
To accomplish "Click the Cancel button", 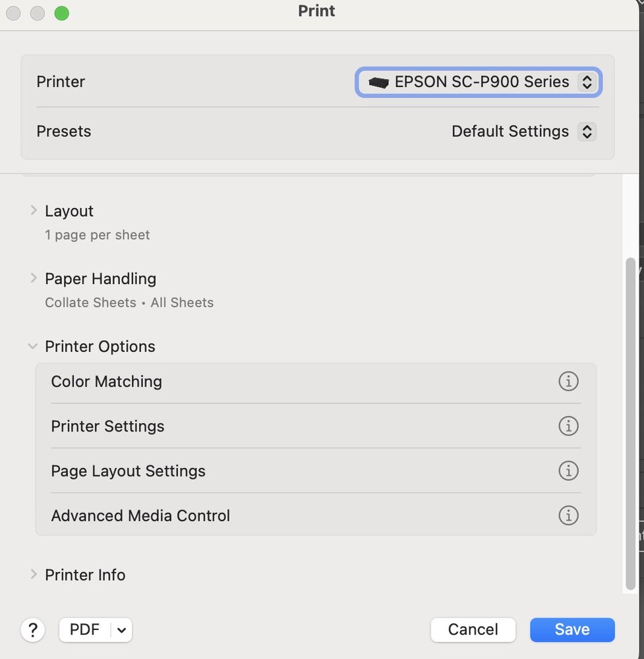I will [x=473, y=630].
